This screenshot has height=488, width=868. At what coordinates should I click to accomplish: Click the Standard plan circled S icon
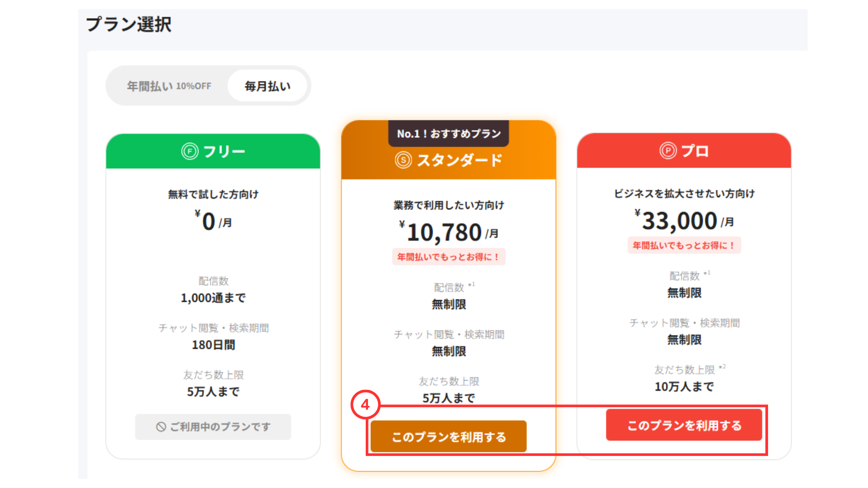(403, 160)
